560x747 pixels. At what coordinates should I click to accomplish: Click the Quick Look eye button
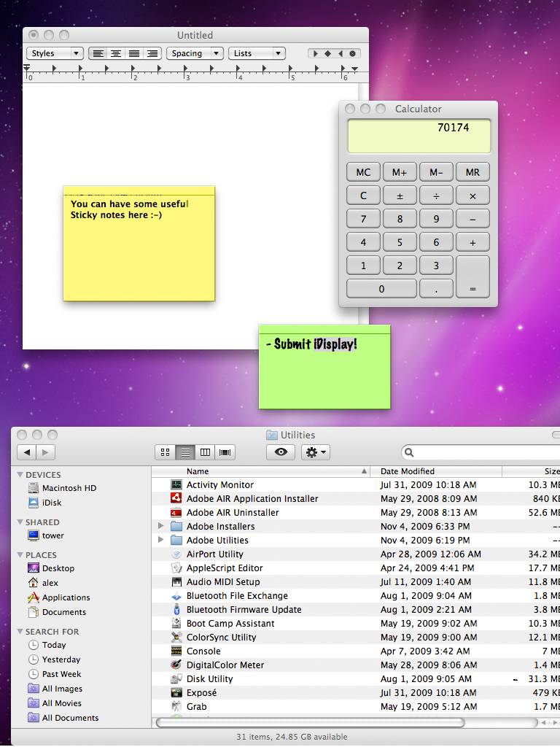281,452
